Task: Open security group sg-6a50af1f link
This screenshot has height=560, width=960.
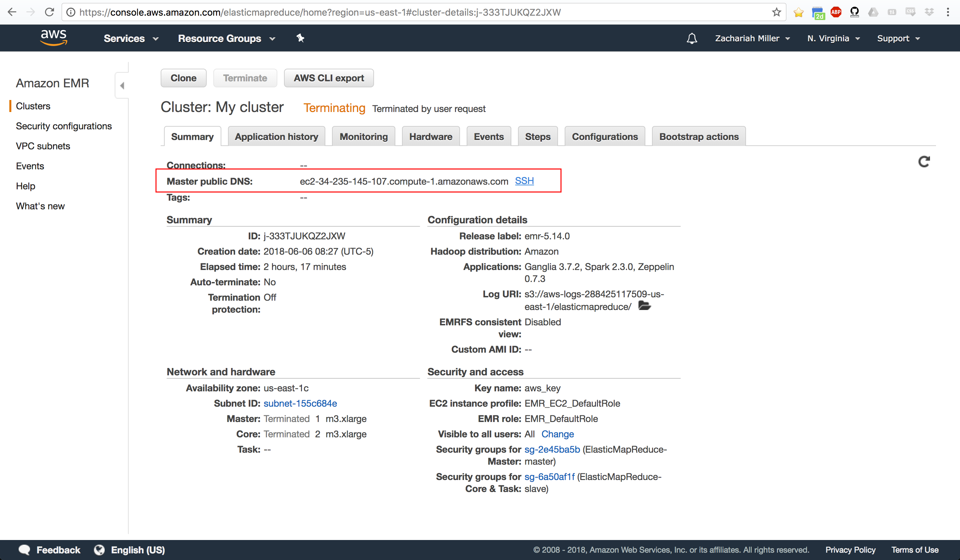Action: pos(549,477)
